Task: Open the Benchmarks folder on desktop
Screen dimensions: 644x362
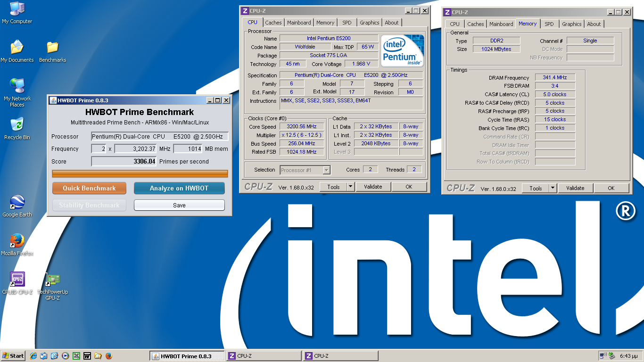Action: tap(52, 51)
